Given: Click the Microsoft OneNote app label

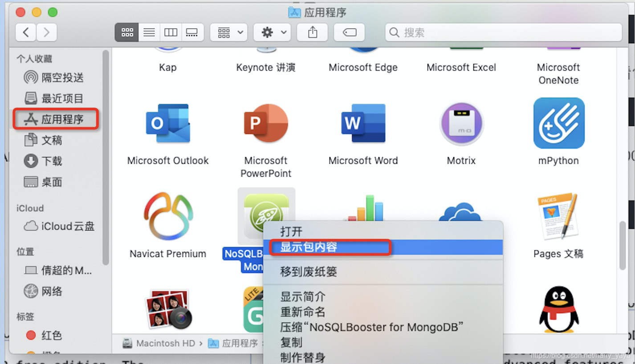Looking at the screenshot, I should point(558,74).
